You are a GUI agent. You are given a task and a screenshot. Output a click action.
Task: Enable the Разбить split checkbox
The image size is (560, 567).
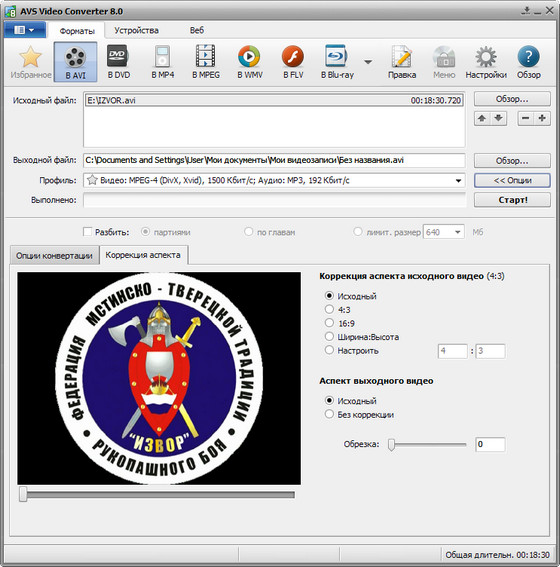pos(87,232)
